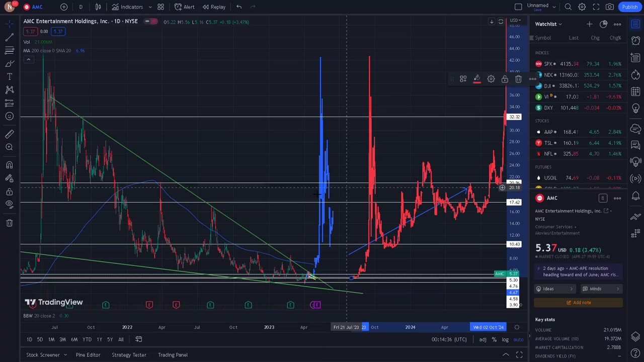Change the D time interval

(x=80, y=7)
